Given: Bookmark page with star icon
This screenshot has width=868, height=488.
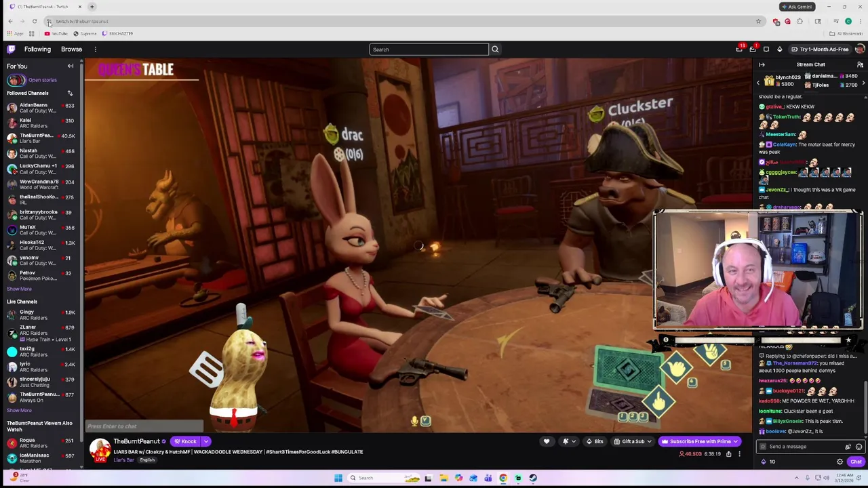Looking at the screenshot, I should [x=758, y=21].
